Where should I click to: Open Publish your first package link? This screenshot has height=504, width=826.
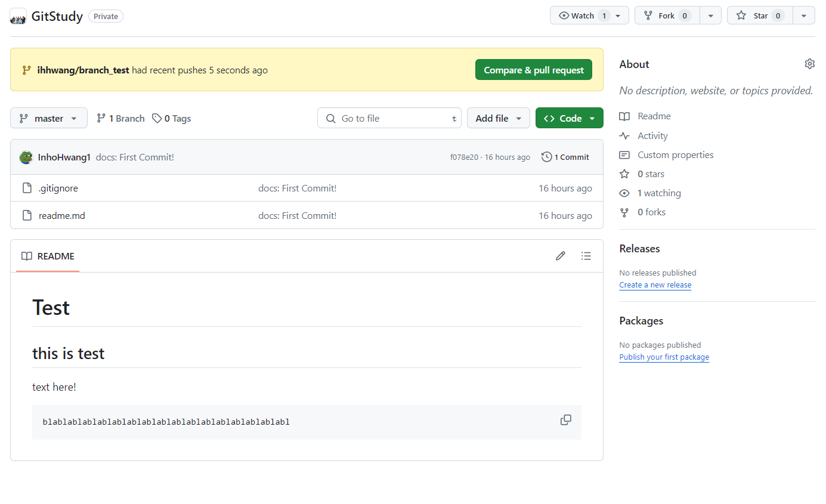(x=664, y=357)
